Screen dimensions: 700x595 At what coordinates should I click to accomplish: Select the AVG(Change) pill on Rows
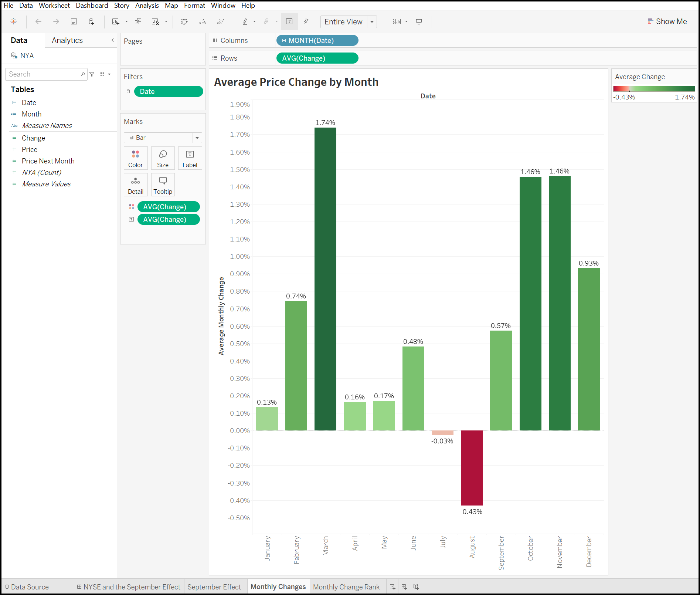pyautogui.click(x=317, y=58)
